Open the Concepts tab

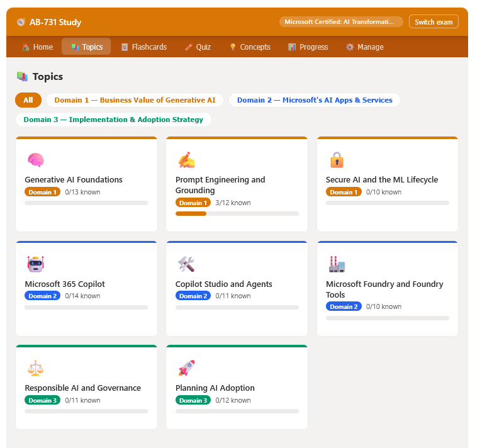point(250,47)
